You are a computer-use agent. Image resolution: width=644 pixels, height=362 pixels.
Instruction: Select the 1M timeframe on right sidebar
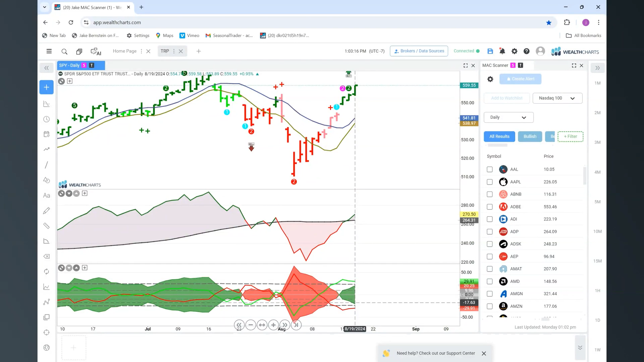click(x=597, y=83)
